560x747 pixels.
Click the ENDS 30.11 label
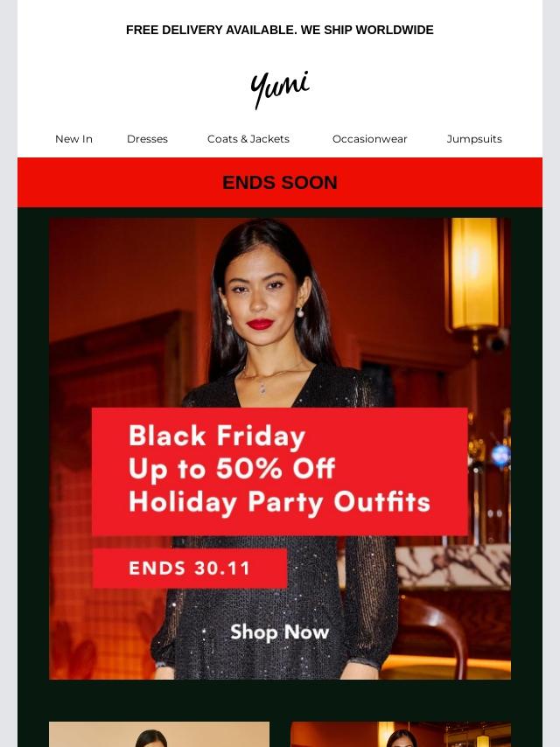coord(190,569)
